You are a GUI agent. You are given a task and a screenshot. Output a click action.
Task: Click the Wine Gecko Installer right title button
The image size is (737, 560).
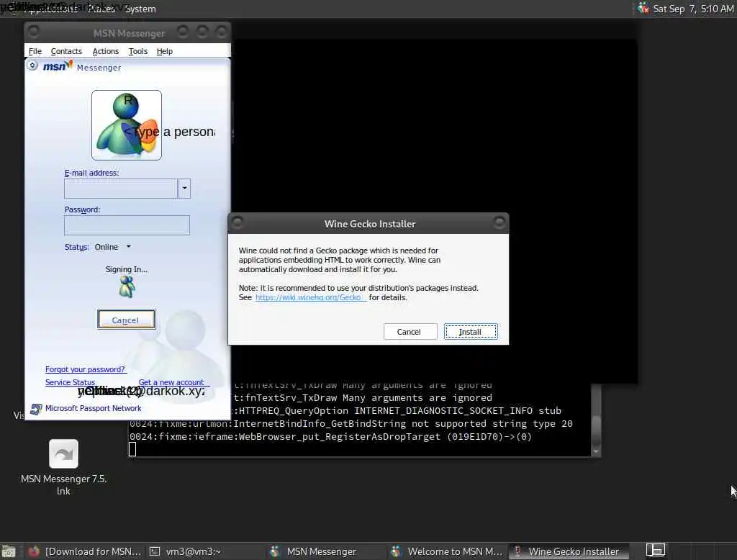tap(499, 222)
